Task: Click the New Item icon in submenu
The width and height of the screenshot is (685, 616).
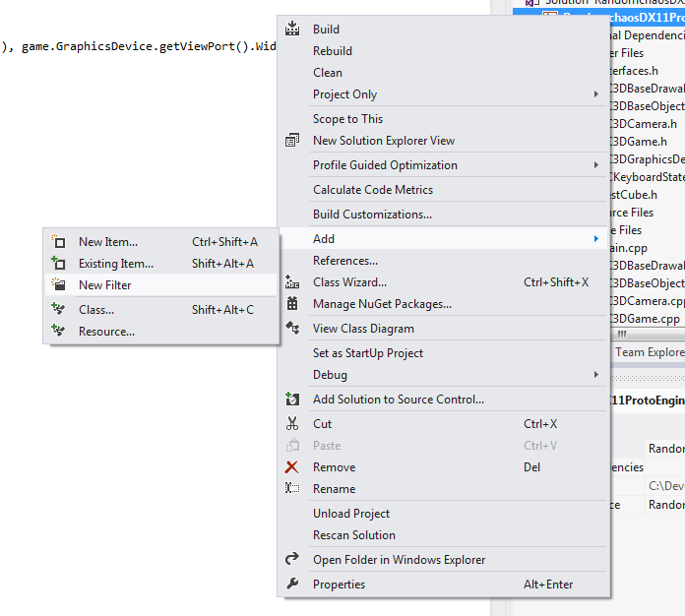Action: tap(58, 242)
